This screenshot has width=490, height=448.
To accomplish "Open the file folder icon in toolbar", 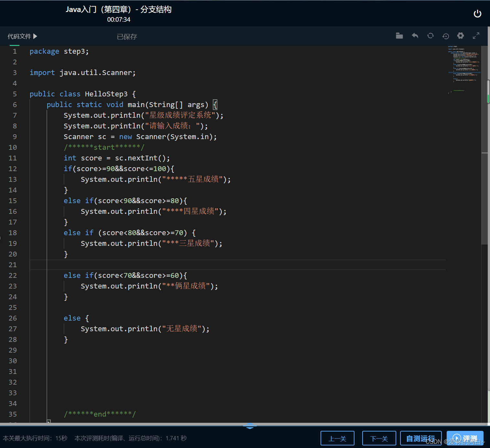I will click(x=399, y=36).
